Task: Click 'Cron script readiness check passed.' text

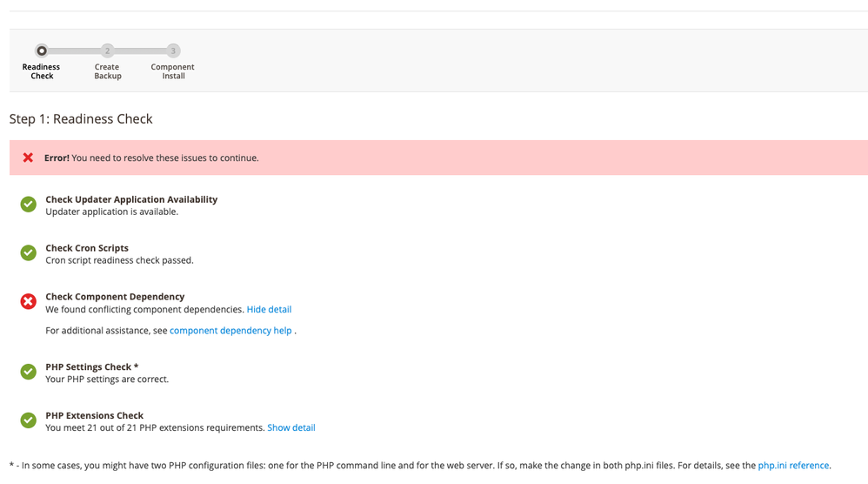Action: (x=119, y=260)
